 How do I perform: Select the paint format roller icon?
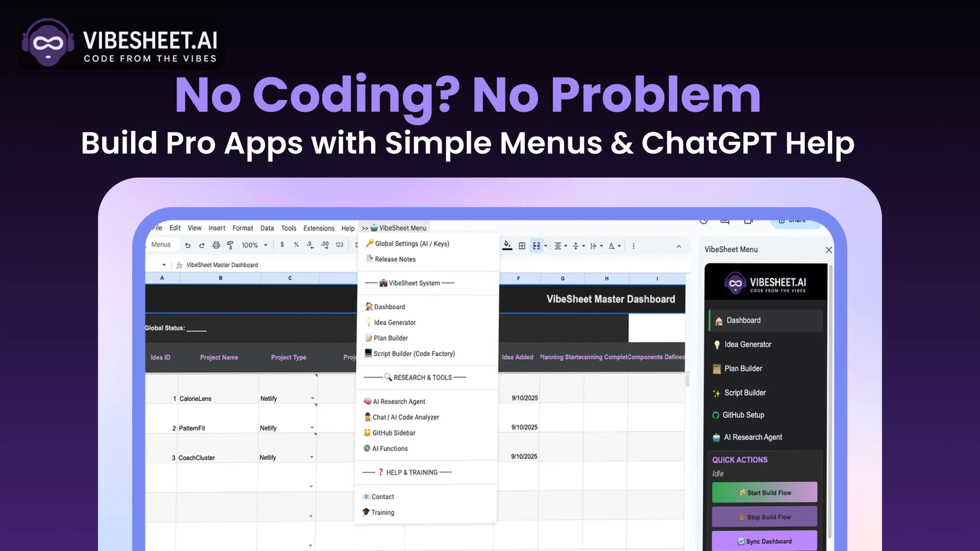point(230,245)
